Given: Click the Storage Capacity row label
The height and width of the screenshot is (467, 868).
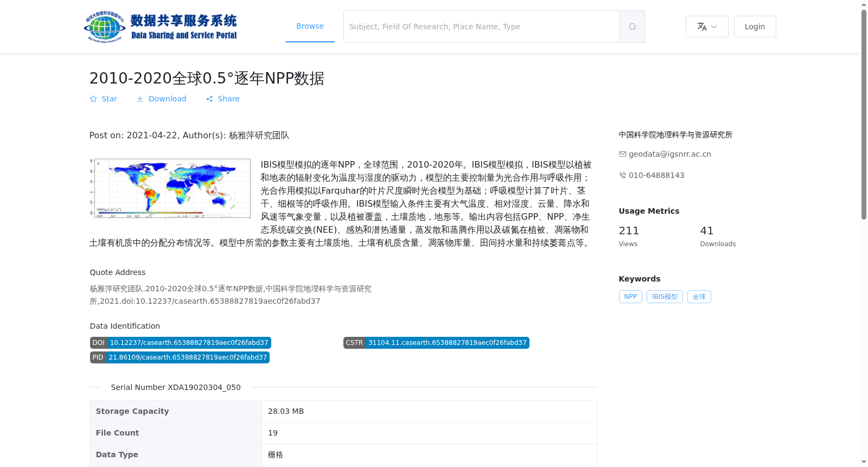Looking at the screenshot, I should (x=132, y=411).
